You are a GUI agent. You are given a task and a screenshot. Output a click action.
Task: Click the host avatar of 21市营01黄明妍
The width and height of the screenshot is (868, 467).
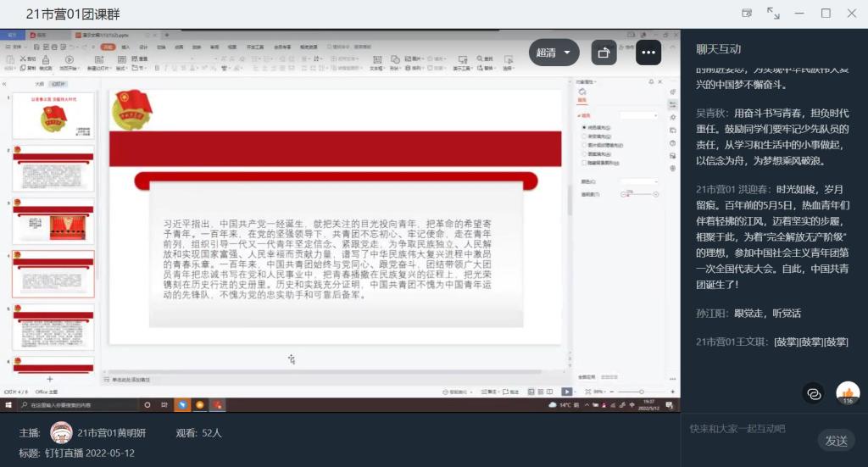click(60, 433)
